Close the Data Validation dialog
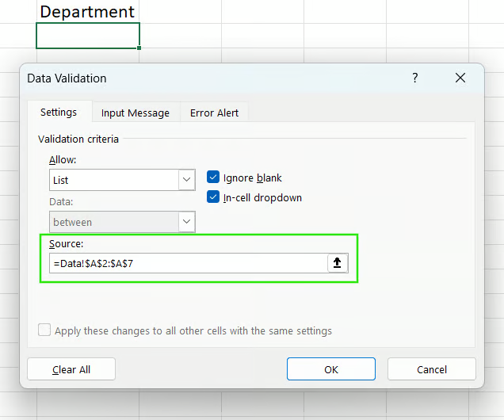This screenshot has width=504, height=420. pos(460,78)
